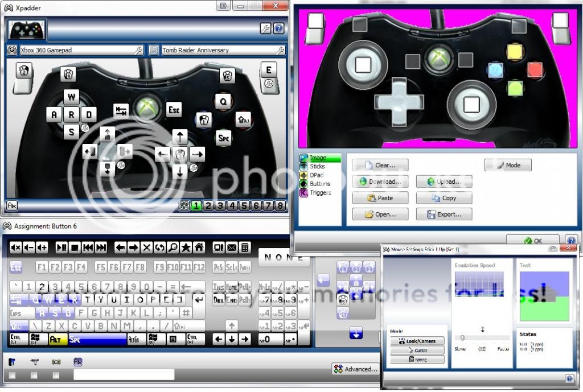Select the play/pause media key

63,247
